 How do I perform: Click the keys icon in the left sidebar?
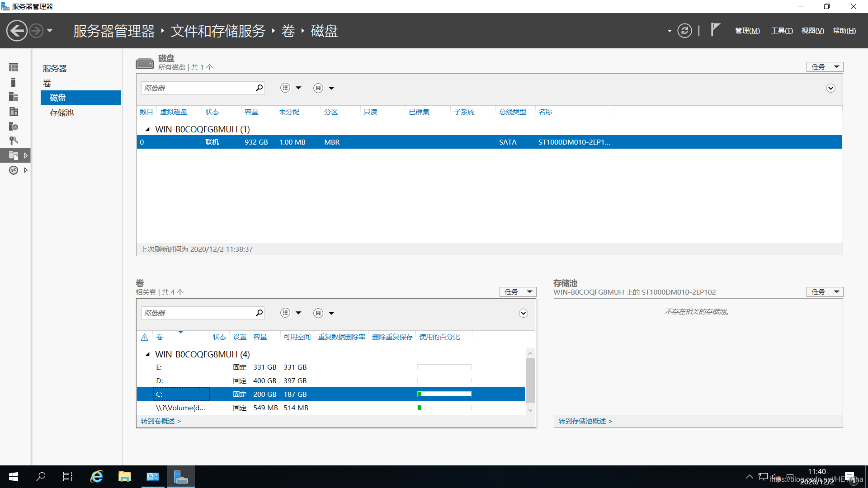coord(13,141)
